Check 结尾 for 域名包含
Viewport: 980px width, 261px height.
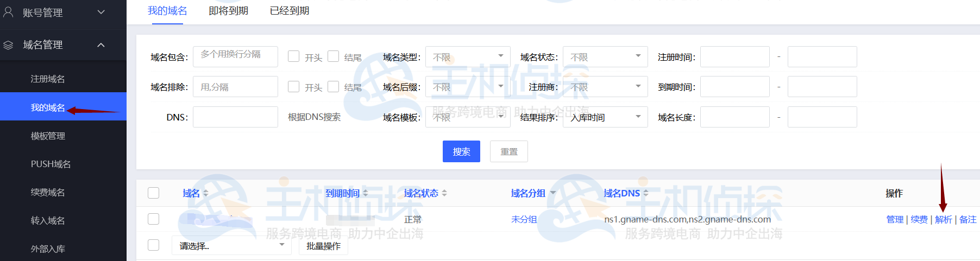click(x=334, y=56)
